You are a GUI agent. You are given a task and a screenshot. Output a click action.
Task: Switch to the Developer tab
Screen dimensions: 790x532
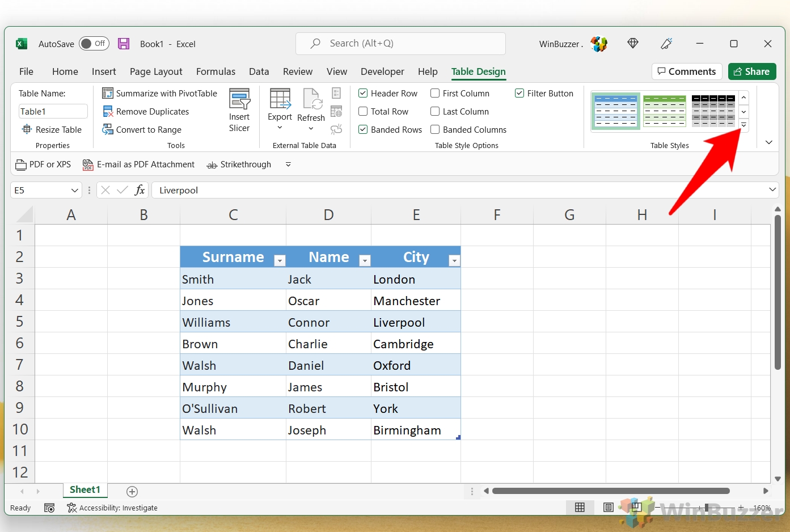(x=382, y=71)
